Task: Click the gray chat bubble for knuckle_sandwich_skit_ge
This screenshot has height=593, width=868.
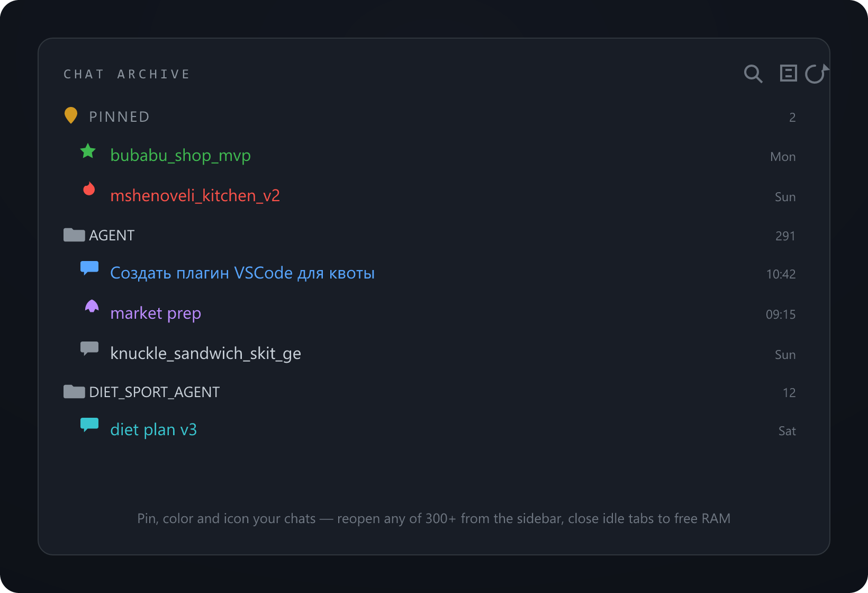Action: [89, 348]
